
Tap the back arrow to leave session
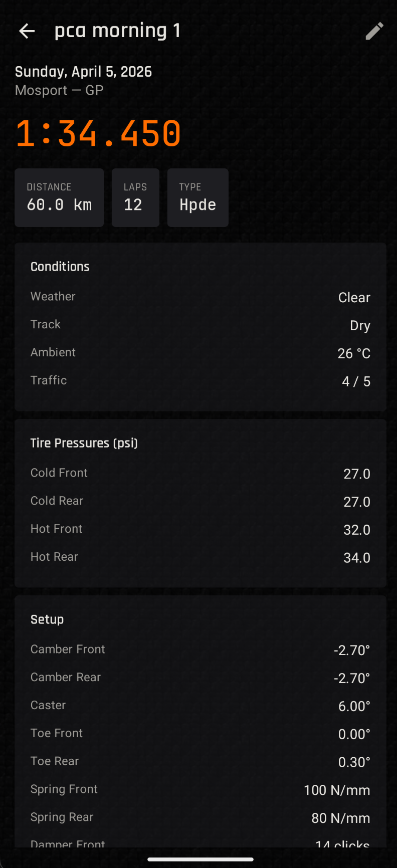pos(27,31)
